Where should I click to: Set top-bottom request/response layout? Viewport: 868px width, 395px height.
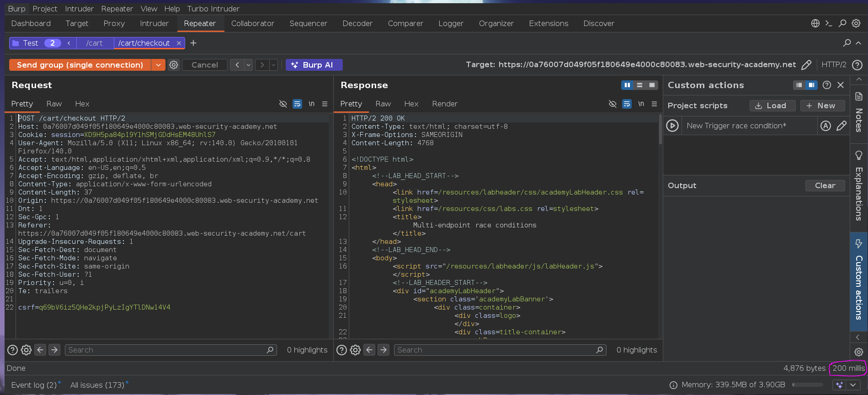(639, 85)
